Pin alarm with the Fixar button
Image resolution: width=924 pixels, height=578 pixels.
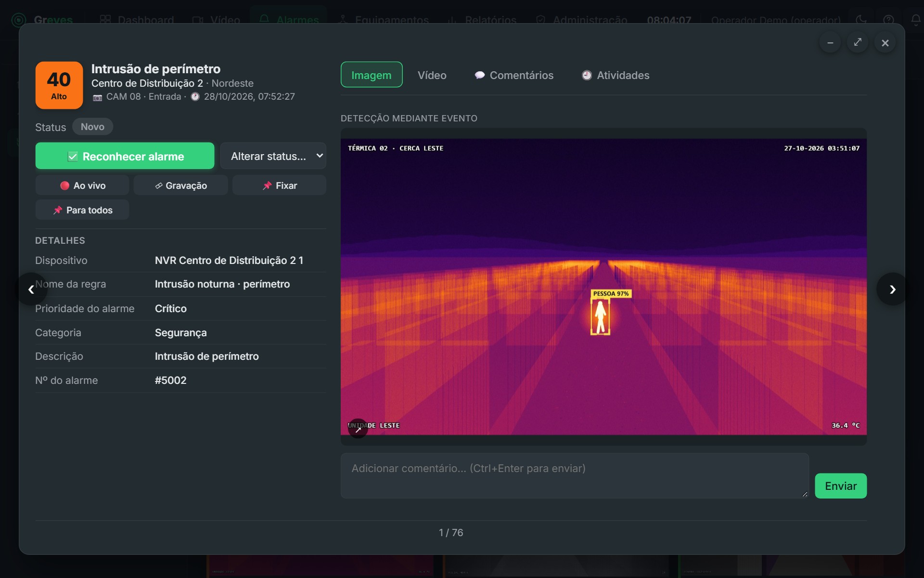tap(279, 185)
